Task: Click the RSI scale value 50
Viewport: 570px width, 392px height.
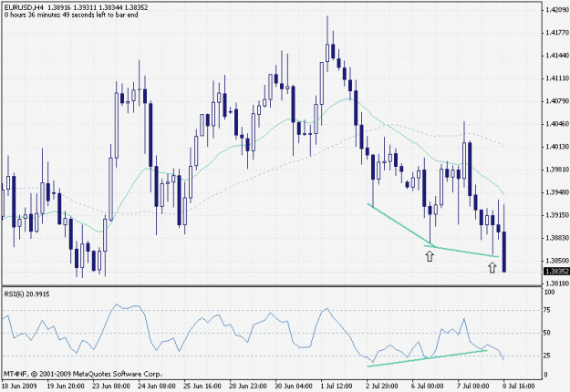Action: pos(547,333)
